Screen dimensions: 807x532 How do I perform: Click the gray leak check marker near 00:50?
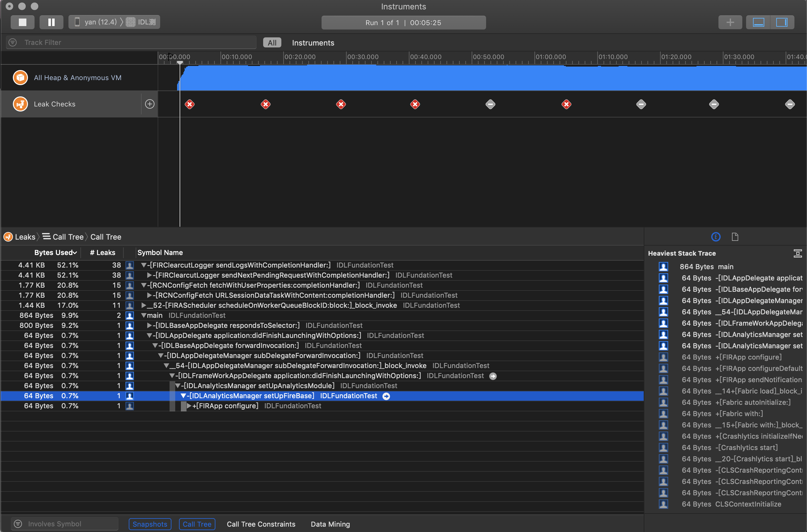(490, 104)
